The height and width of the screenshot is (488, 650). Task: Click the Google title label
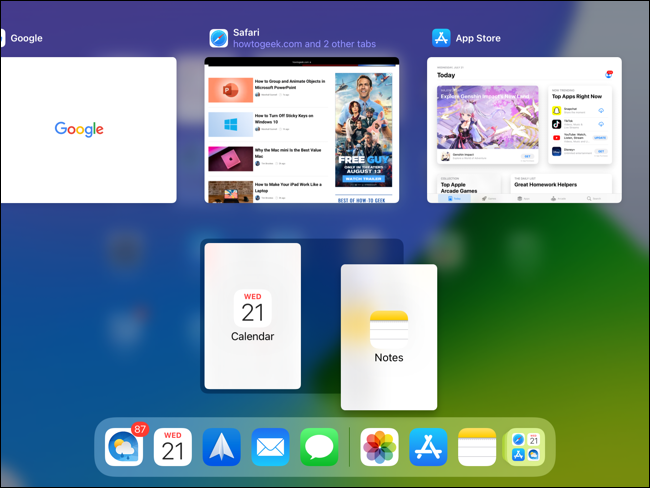point(27,38)
